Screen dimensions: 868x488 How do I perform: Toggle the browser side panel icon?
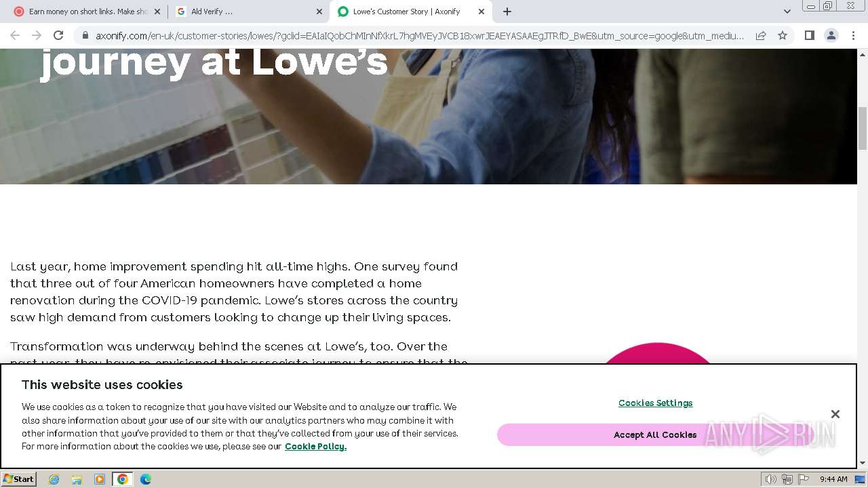[809, 35]
